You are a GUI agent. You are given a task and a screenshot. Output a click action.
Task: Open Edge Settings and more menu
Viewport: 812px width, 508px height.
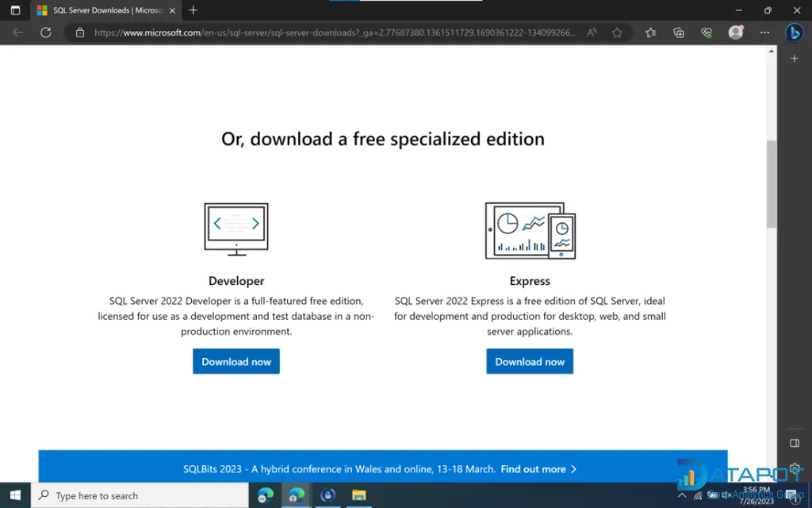(764, 33)
